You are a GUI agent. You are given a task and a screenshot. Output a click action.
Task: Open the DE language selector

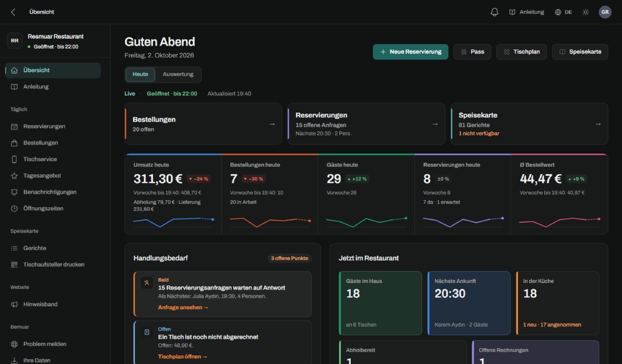(x=563, y=12)
